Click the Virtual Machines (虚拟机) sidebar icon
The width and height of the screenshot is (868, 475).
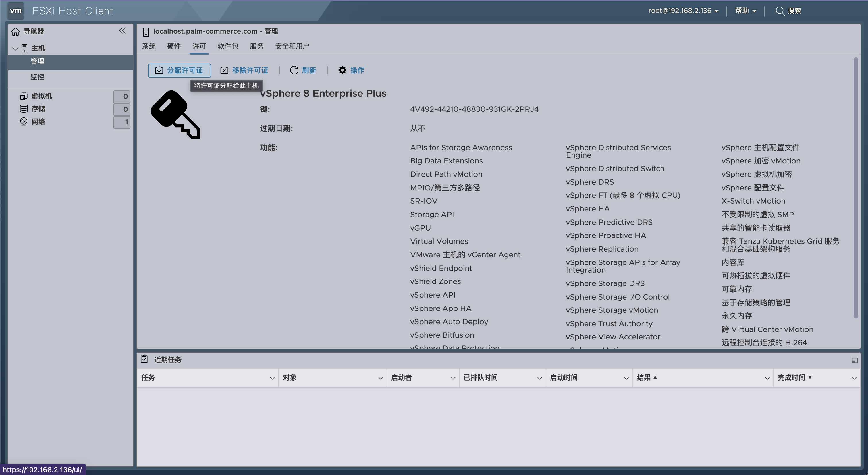[x=24, y=96]
